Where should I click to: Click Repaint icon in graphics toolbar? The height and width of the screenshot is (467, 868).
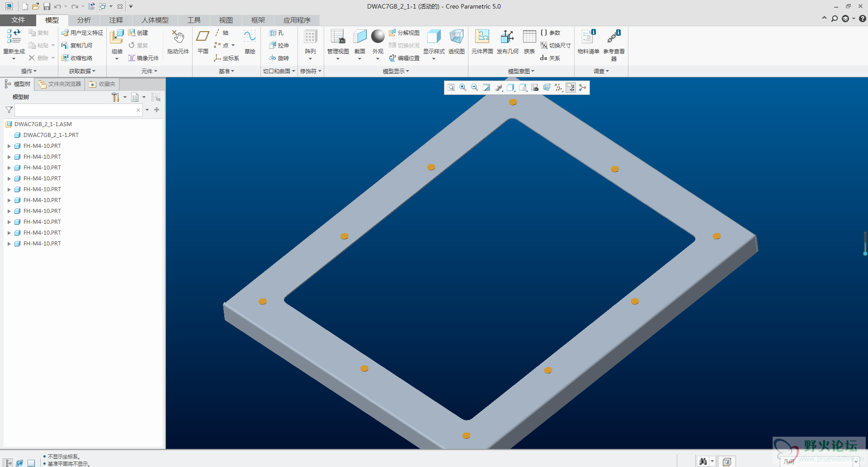tap(486, 88)
